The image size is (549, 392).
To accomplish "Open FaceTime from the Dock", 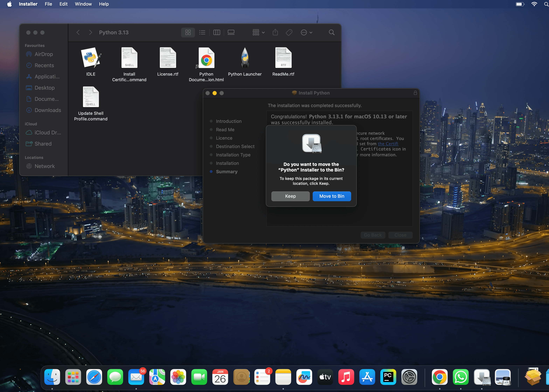I will [199, 377].
